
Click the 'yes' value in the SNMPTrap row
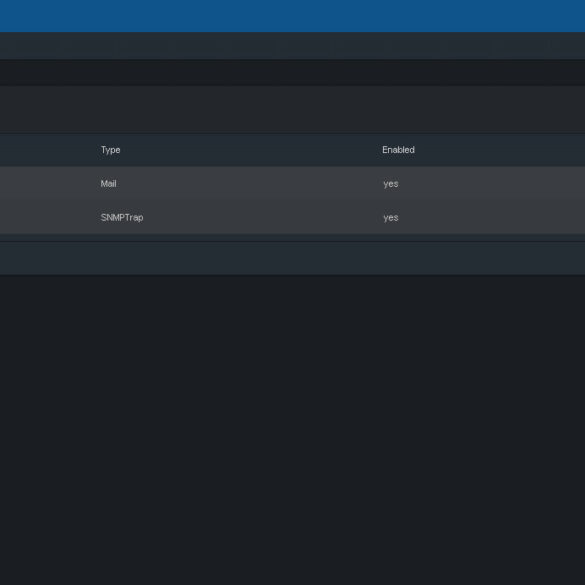click(x=391, y=218)
